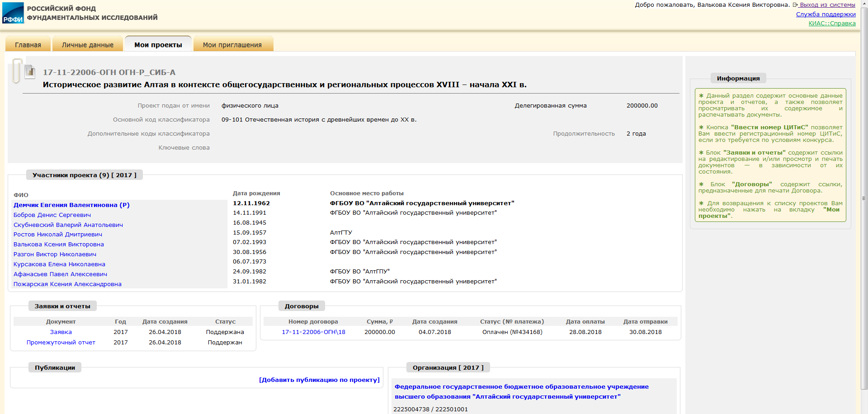Click dispatch date 30.08.2018
The height and width of the screenshot is (414, 868).
click(x=646, y=332)
